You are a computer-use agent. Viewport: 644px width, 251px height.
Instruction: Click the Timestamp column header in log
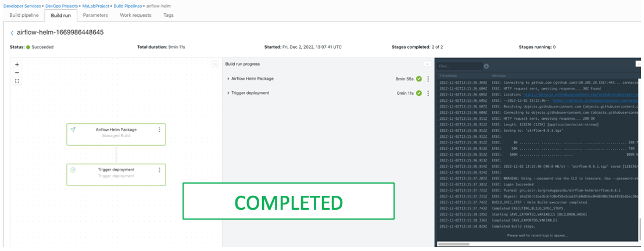click(449, 76)
